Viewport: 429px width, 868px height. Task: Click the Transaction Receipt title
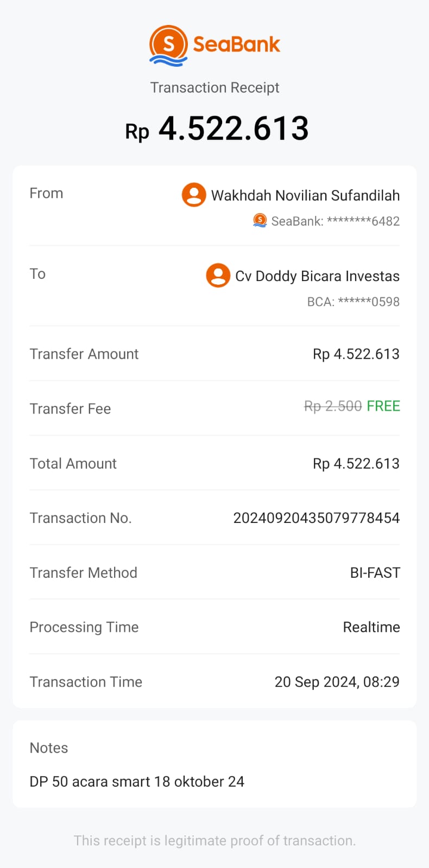214,88
